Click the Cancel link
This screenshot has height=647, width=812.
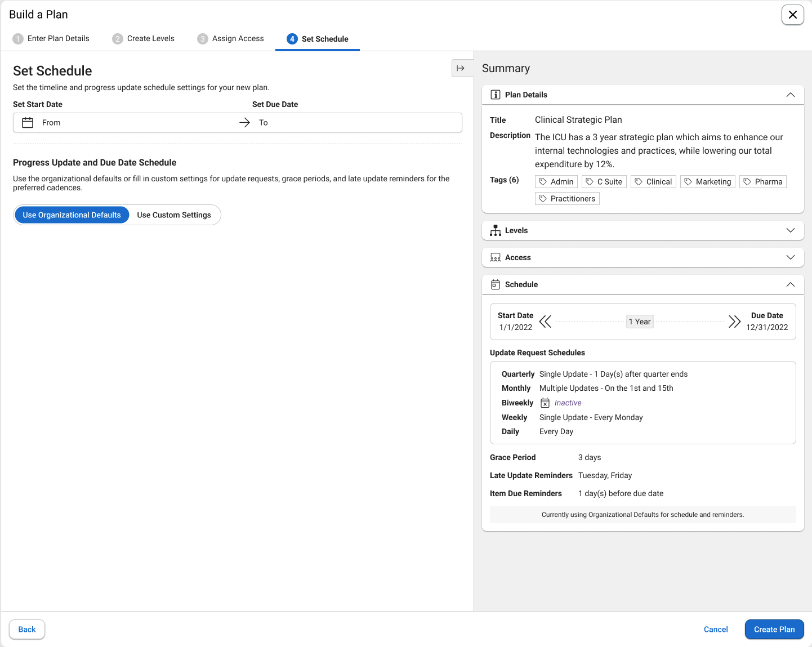[716, 630]
